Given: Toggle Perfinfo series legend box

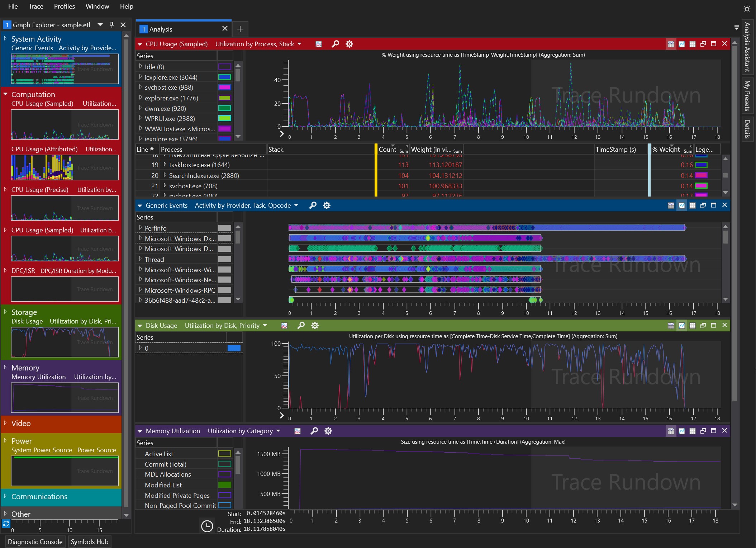Looking at the screenshot, I should (x=225, y=228).
